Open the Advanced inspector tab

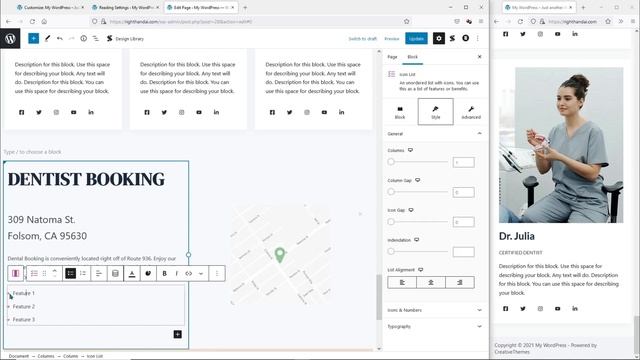click(471, 112)
